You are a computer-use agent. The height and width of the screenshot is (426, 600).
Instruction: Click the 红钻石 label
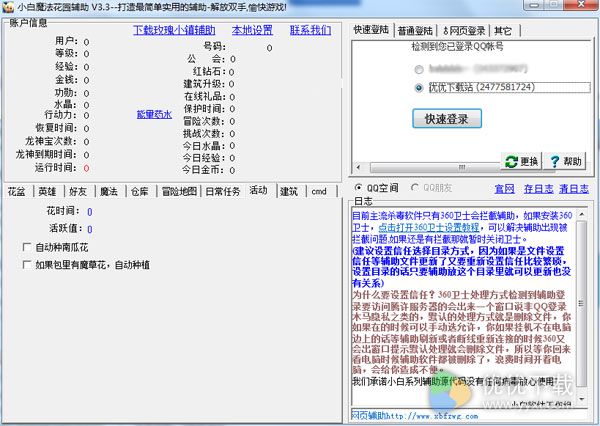point(210,72)
